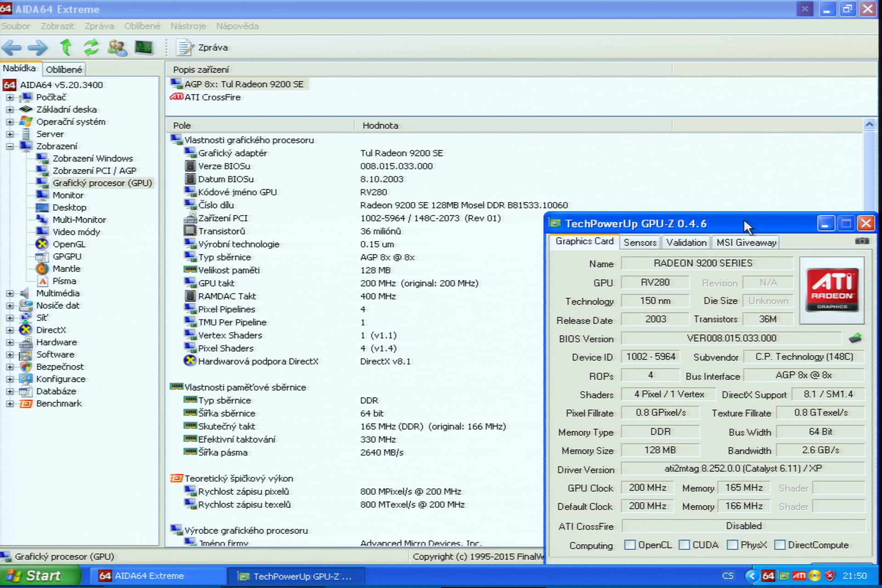Click the ATI tray icon
Screen dimensions: 882x588
(799, 576)
